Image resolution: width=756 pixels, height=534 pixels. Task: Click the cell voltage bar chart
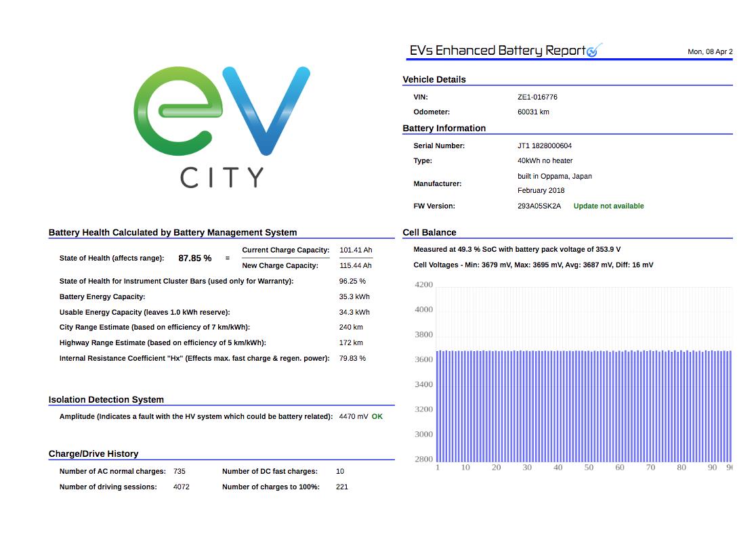click(573, 376)
